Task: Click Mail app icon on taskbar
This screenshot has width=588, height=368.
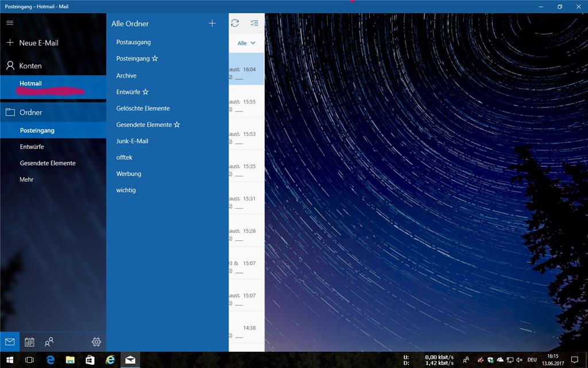Action: click(130, 360)
